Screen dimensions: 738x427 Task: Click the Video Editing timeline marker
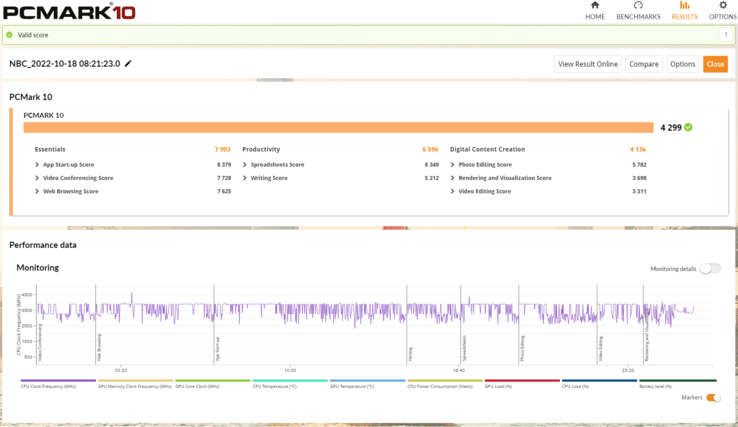601,349
